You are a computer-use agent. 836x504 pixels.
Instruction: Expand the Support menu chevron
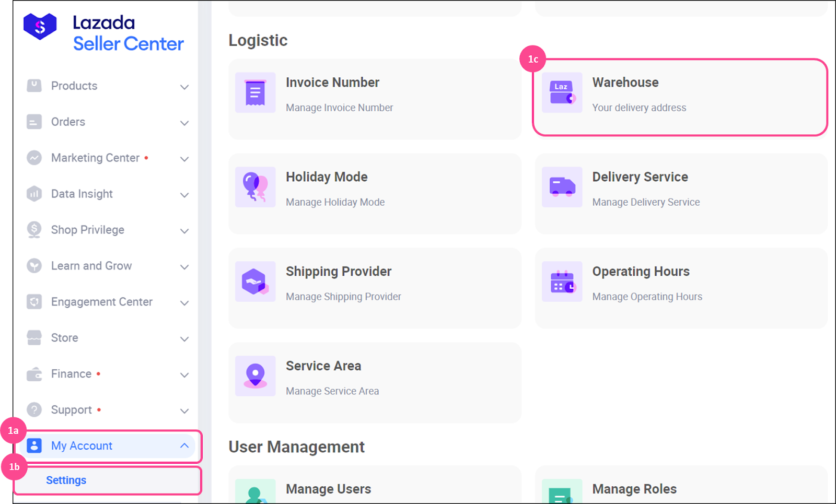184,411
